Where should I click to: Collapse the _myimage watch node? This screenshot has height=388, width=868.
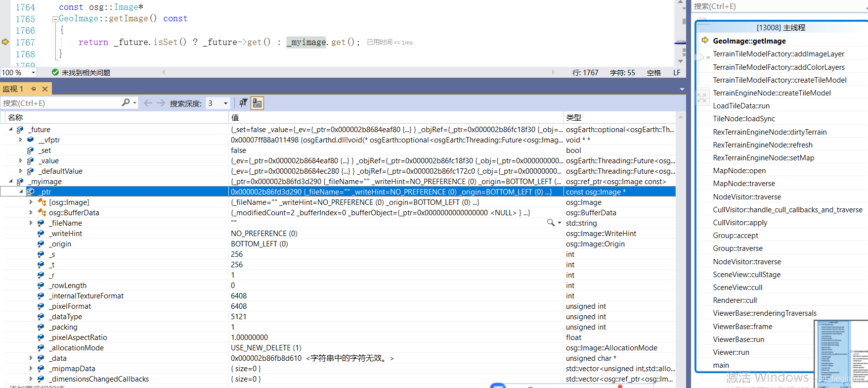[x=10, y=181]
